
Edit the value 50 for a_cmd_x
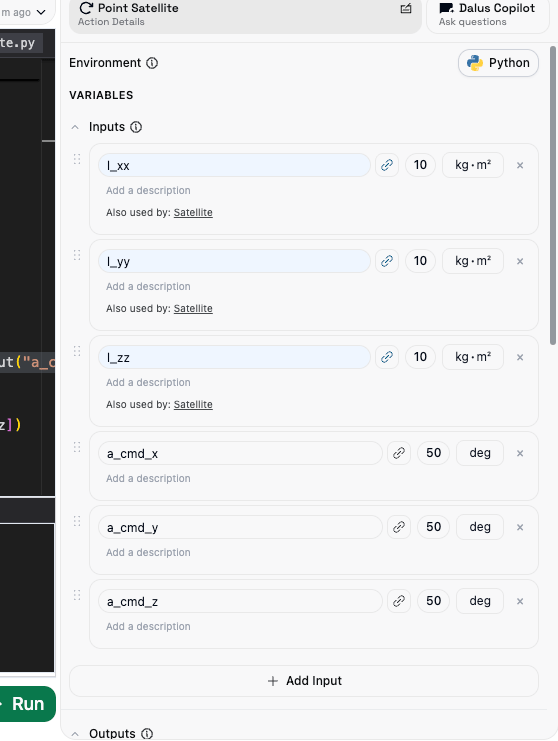433,453
